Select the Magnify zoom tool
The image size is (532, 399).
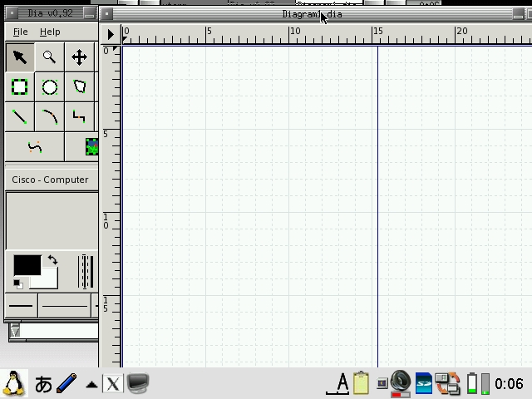coord(50,57)
